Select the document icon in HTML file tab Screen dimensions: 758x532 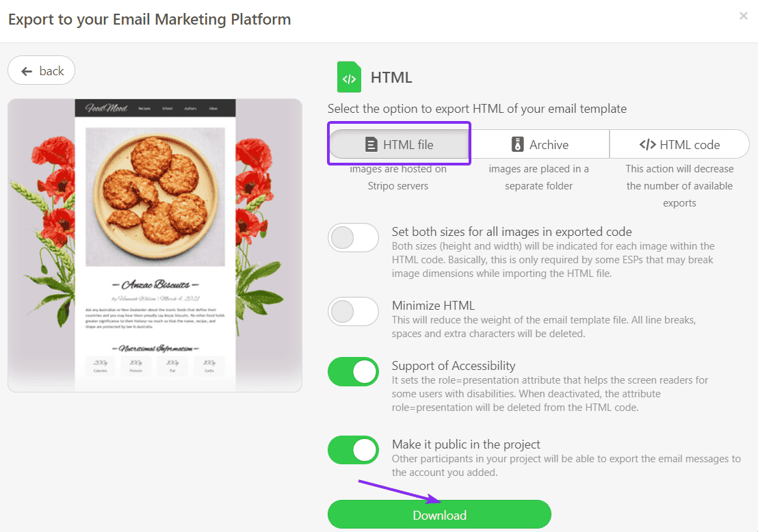pos(371,144)
